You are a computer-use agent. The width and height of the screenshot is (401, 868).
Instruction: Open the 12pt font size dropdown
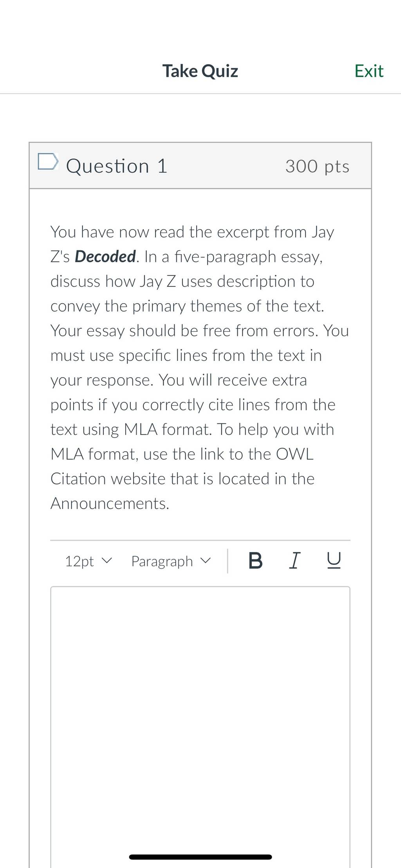(x=89, y=561)
